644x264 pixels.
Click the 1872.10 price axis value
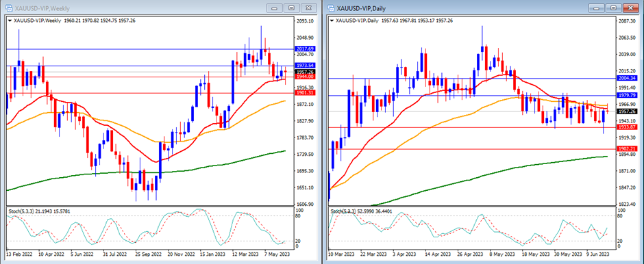(x=305, y=105)
